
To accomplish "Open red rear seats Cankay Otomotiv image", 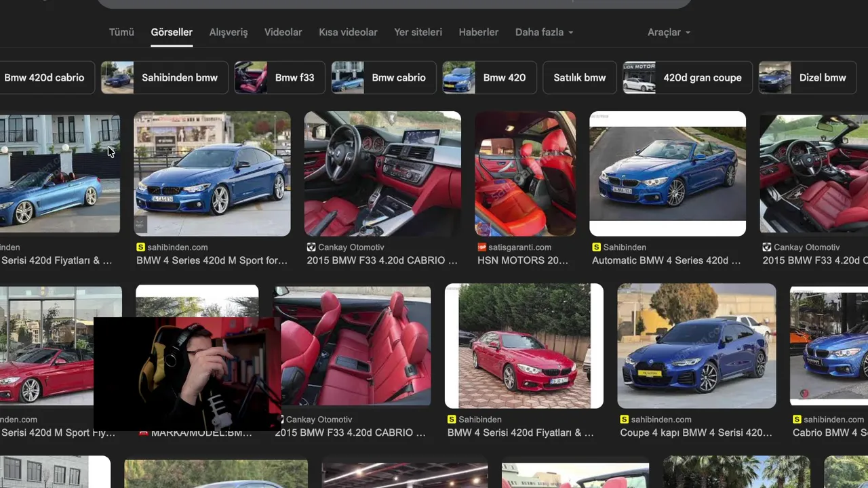I will 352,346.
